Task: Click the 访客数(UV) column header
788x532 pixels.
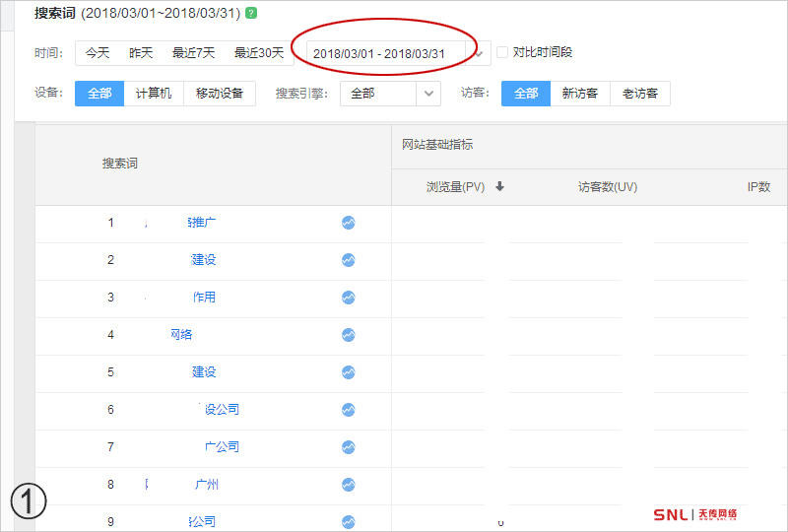Action: [608, 187]
